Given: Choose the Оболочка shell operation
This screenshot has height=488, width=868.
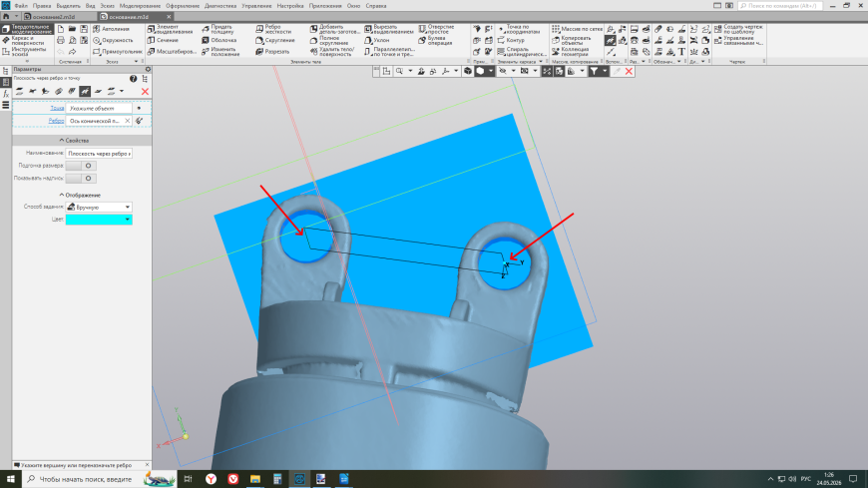Looking at the screenshot, I should pos(219,41).
